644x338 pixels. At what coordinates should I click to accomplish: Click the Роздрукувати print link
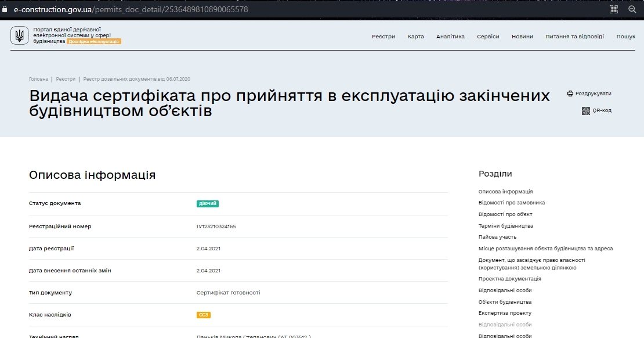(x=593, y=94)
